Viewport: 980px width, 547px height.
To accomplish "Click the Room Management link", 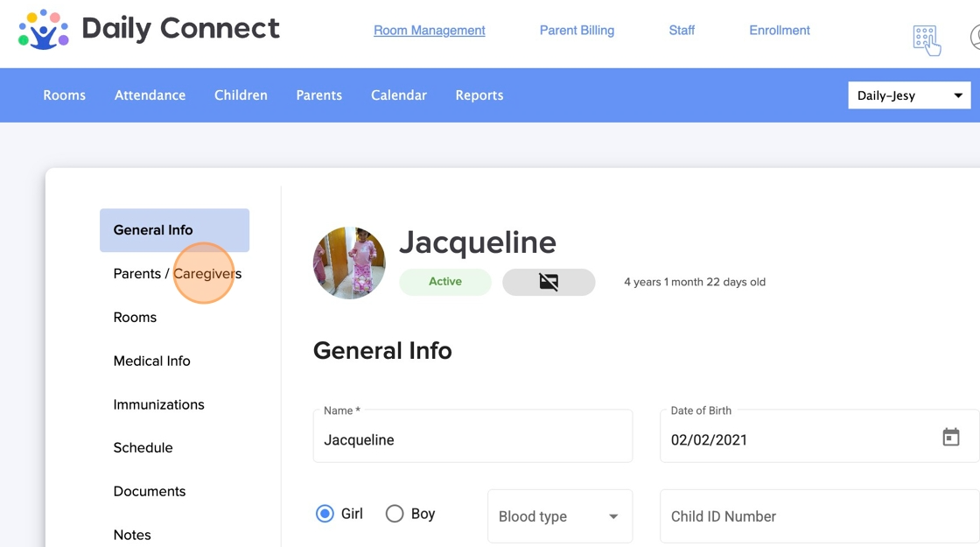I will tap(430, 30).
